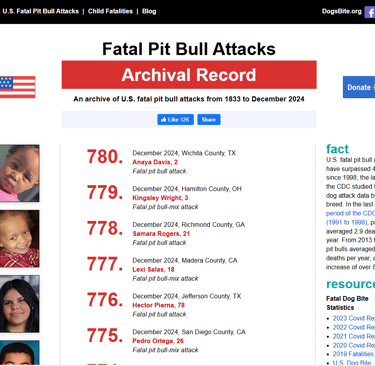The image size is (375, 366).
Task: Click the record number 778.
Action: [x=105, y=228]
